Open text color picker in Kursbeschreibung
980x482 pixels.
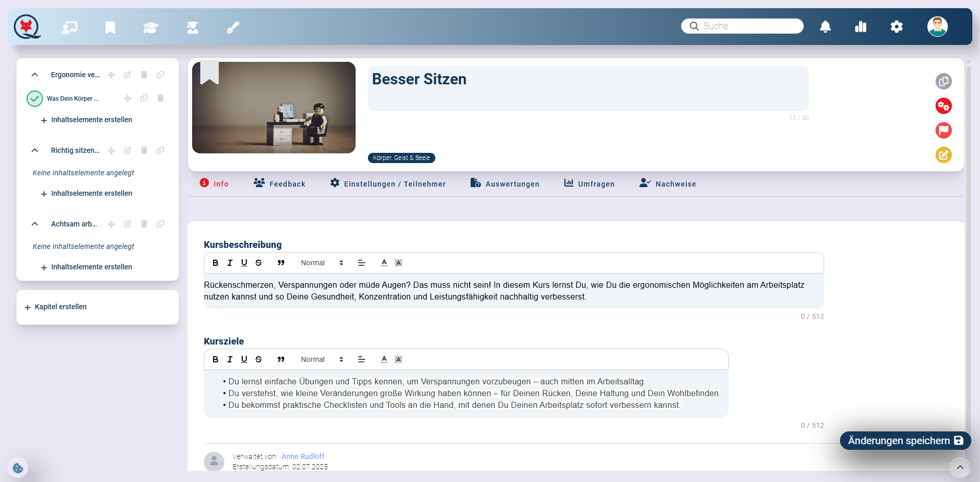384,263
